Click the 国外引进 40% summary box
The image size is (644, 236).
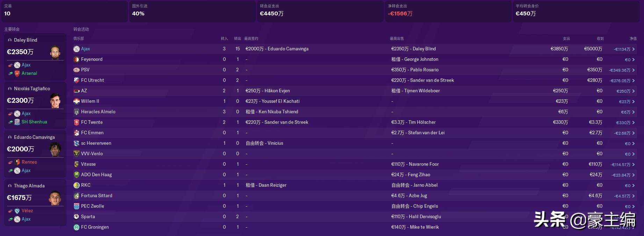192,11
